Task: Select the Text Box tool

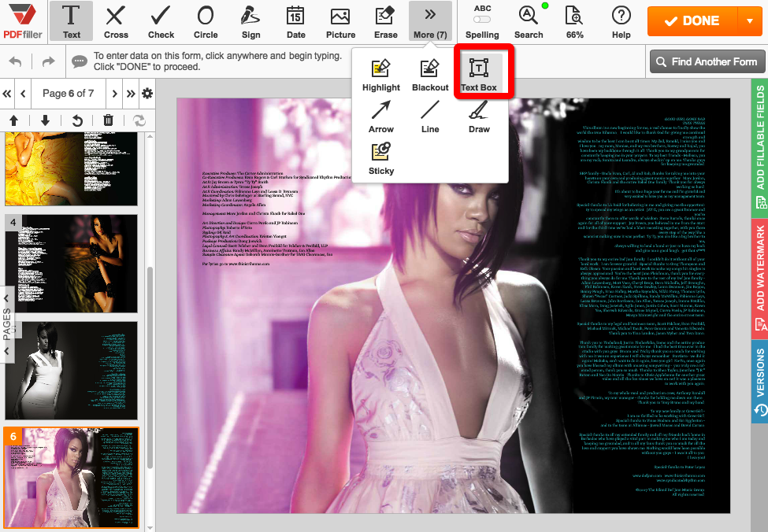Action: [478, 74]
